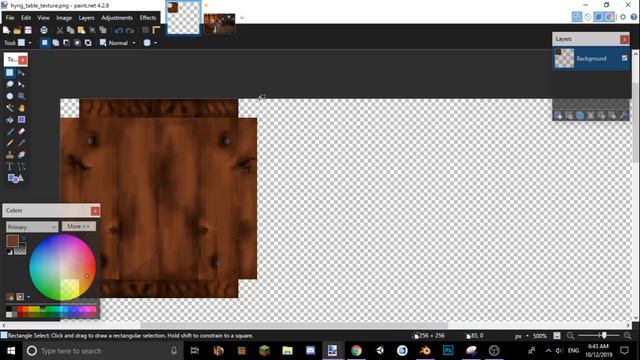Viewport: 640px width, 360px height.
Task: Select the Magic Wand tool
Action: (10, 108)
